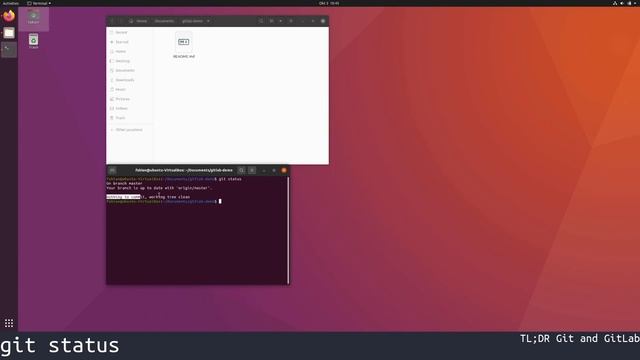Click the Terminal prompt cursor line
This screenshot has width=640, height=360.
click(x=164, y=201)
